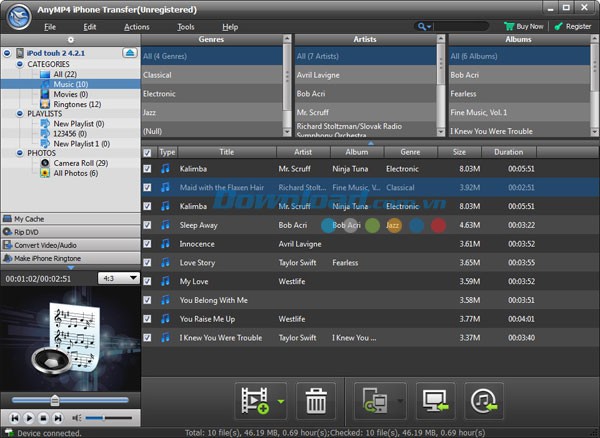Click the trash delete button

(x=316, y=402)
